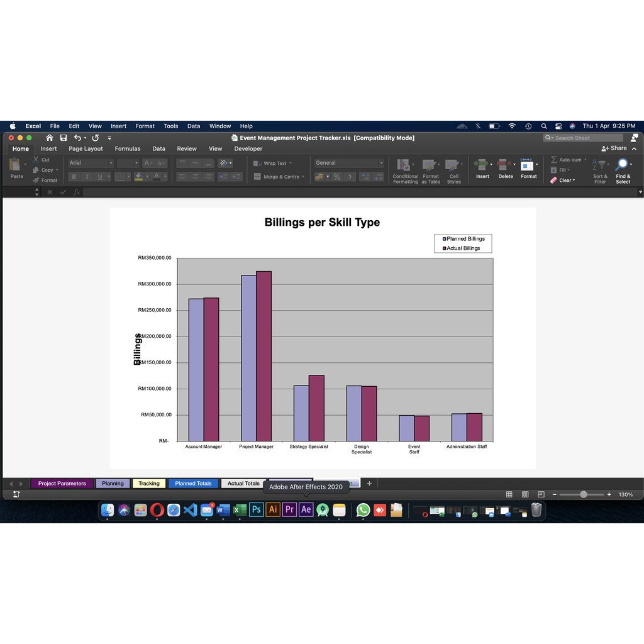Open the Developer ribbon tab
This screenshot has height=644, width=644.
[248, 148]
